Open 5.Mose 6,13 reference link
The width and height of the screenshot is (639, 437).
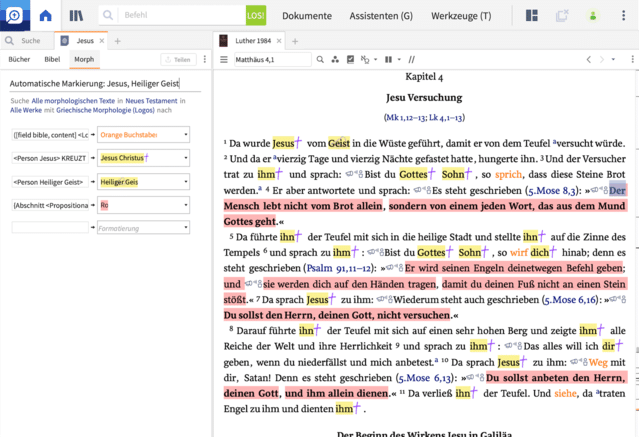click(x=425, y=378)
